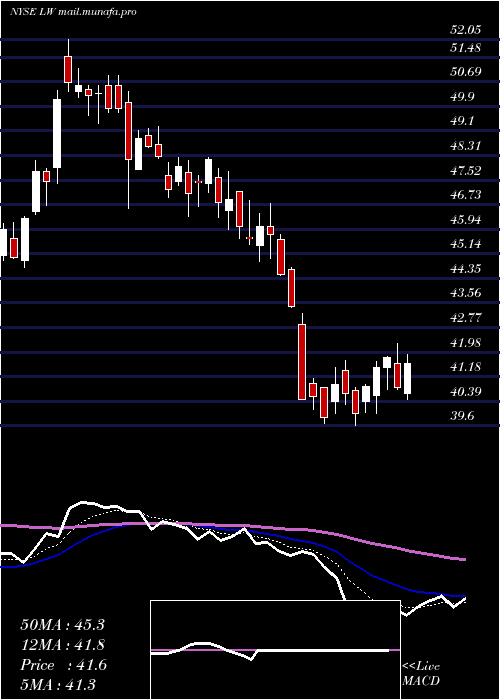
Task: Click the 39.6 price axis label
Action: tap(463, 416)
